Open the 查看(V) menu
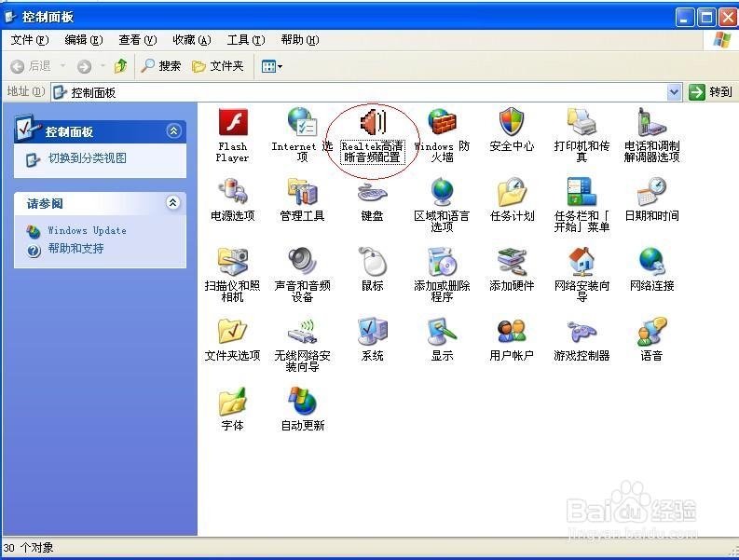Viewport: 739px width, 560px height. coord(138,40)
